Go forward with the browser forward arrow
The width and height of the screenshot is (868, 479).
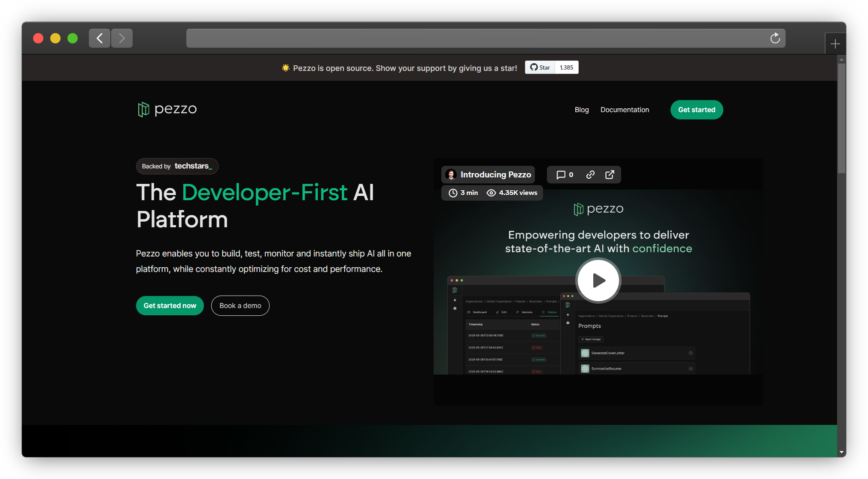pos(122,38)
